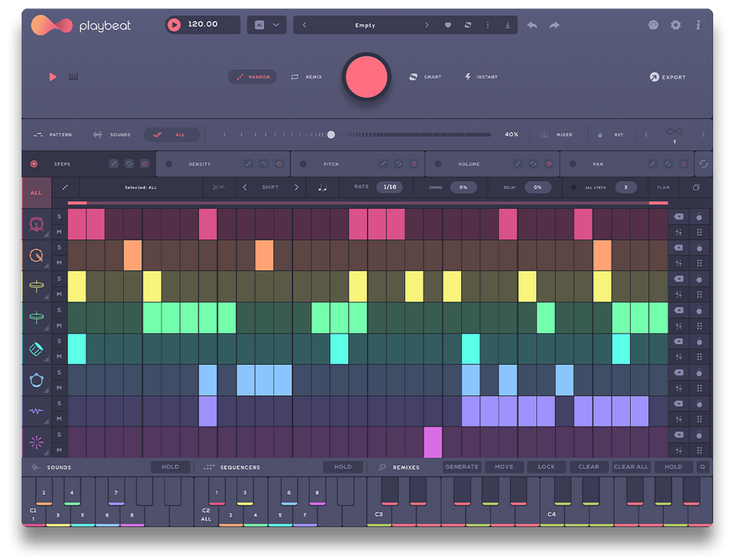Screen dimensions: 734x560
Task: Open the Mixer panel
Action: click(557, 134)
